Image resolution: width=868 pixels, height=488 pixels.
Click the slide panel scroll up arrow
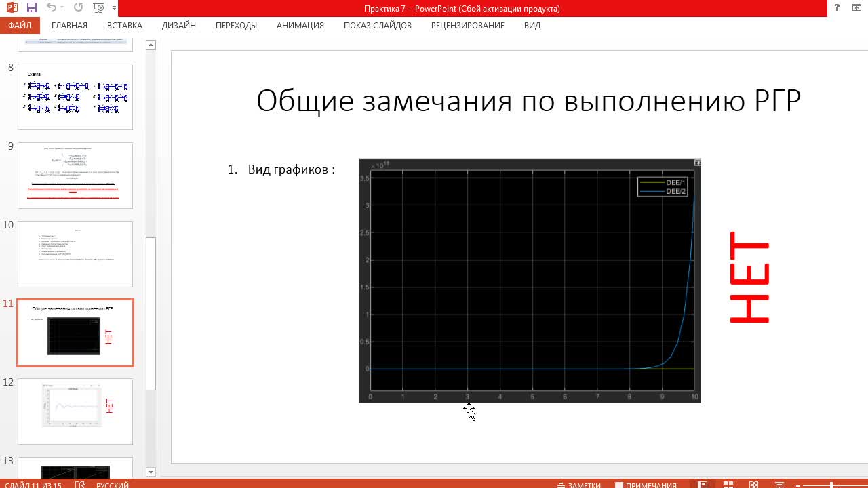click(x=151, y=45)
